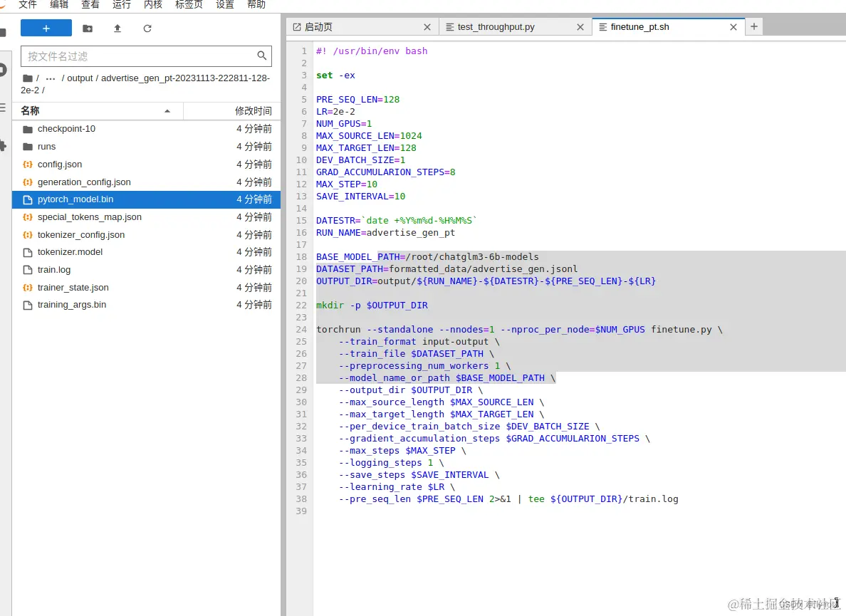This screenshot has width=846, height=616.
Task: Refresh the file list with the reload icon
Action: coord(147,28)
